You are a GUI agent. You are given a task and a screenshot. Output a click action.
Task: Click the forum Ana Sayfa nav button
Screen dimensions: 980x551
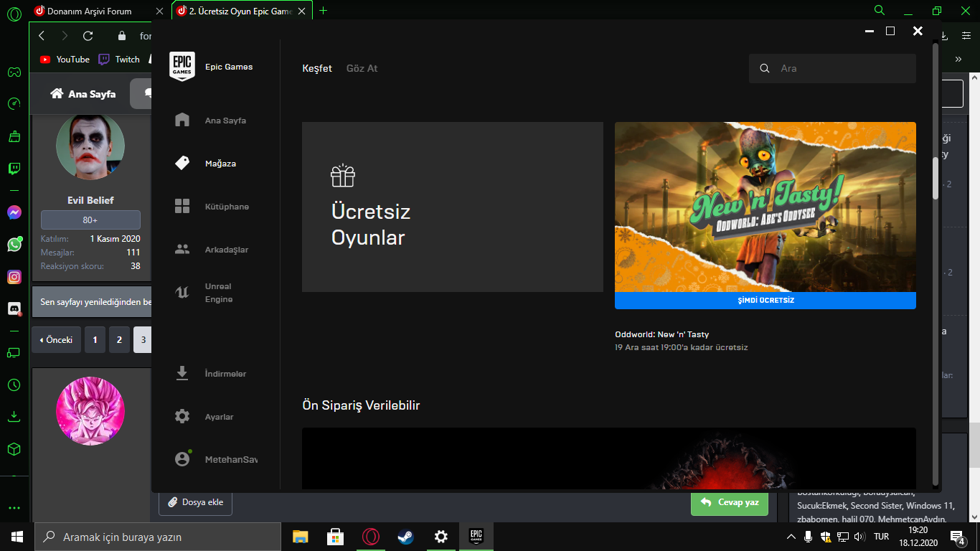pyautogui.click(x=83, y=94)
